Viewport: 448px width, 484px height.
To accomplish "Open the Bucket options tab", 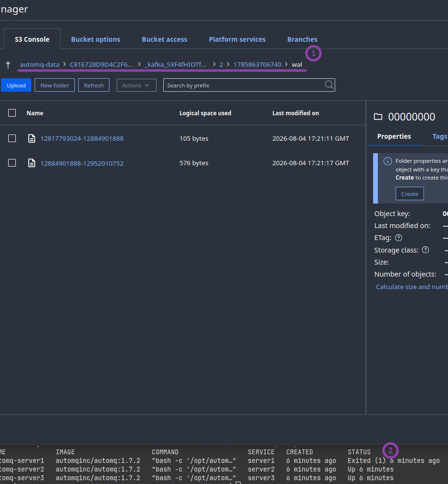I will click(x=96, y=39).
